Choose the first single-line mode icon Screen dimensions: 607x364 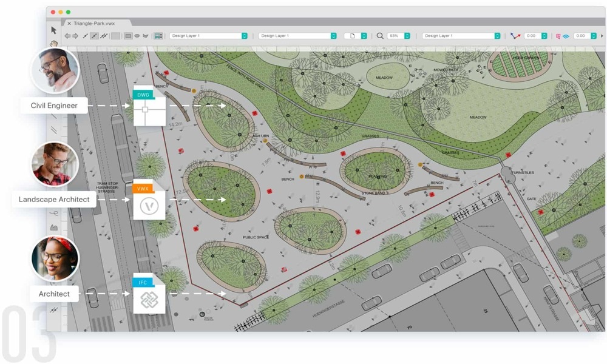point(85,36)
